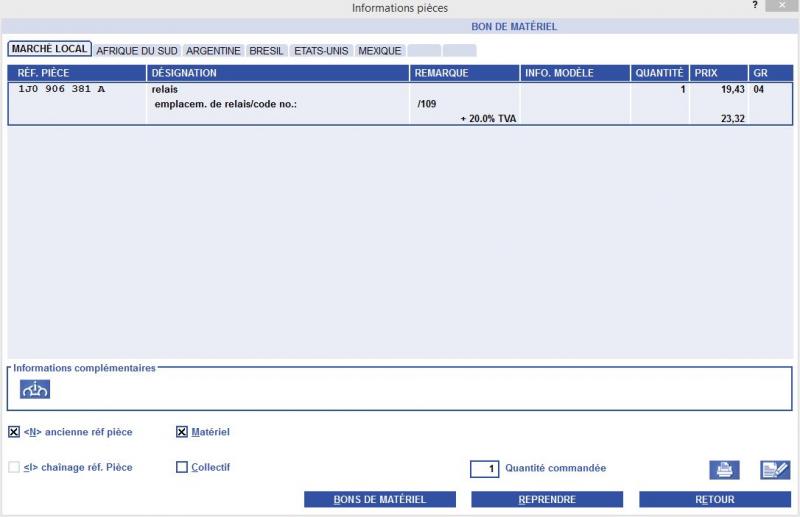800x517 pixels.
Task: Click the GR column header
Action: pyautogui.click(x=770, y=73)
